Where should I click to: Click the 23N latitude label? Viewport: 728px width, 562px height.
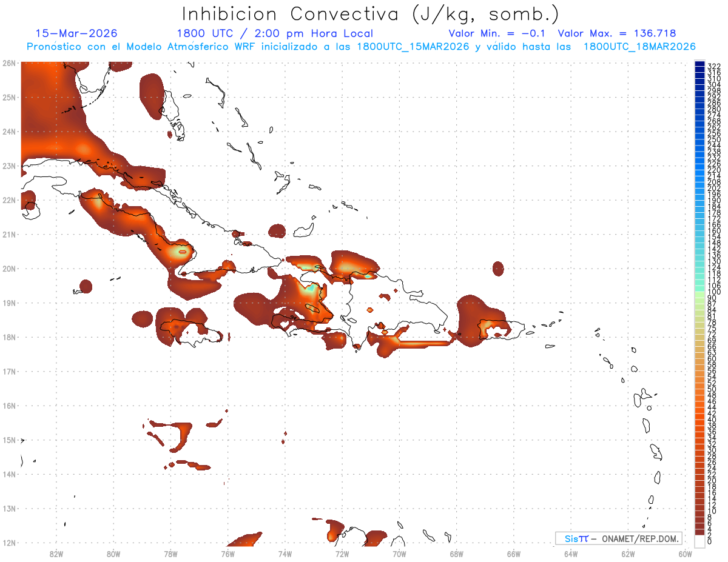pyautogui.click(x=8, y=166)
